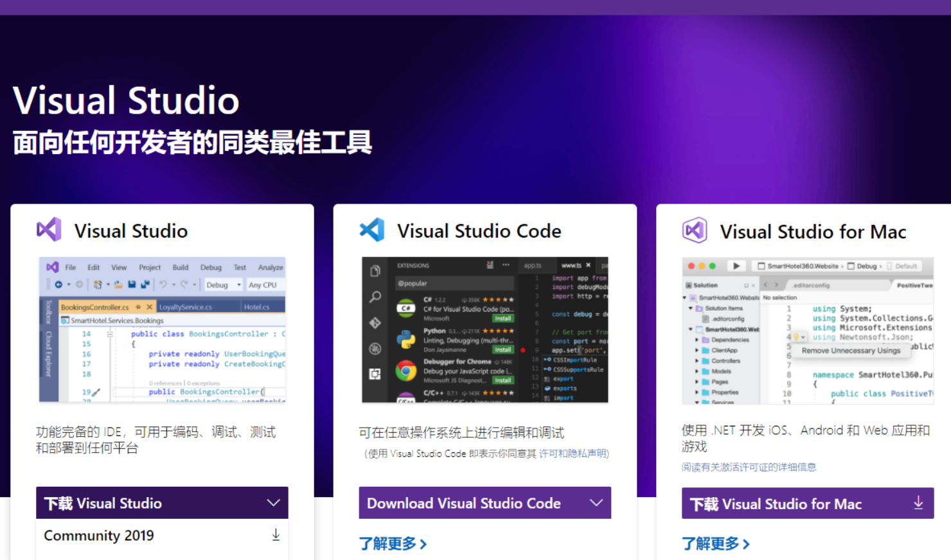The height and width of the screenshot is (560, 951).
Task: Click the large Visual Studio page title
Action: 126,100
